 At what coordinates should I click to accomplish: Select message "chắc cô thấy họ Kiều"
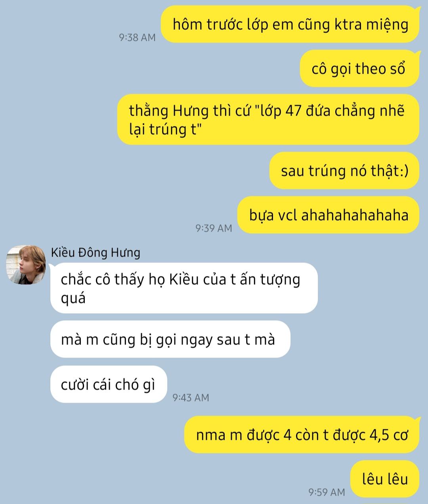point(184,288)
